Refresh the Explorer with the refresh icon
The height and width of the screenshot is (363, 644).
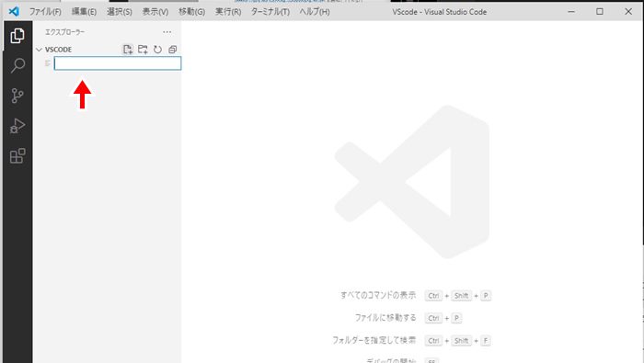click(157, 50)
